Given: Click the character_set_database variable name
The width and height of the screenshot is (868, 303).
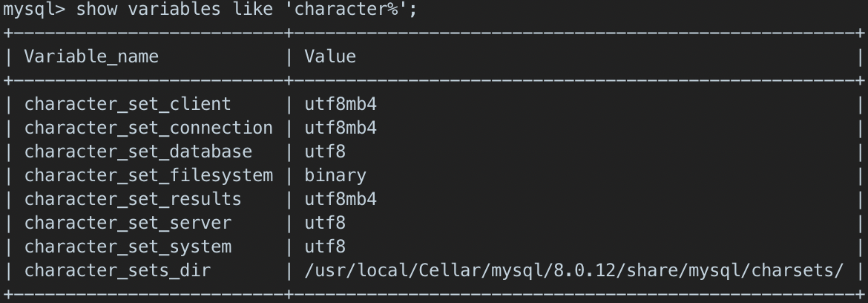Looking at the screenshot, I should tap(138, 151).
